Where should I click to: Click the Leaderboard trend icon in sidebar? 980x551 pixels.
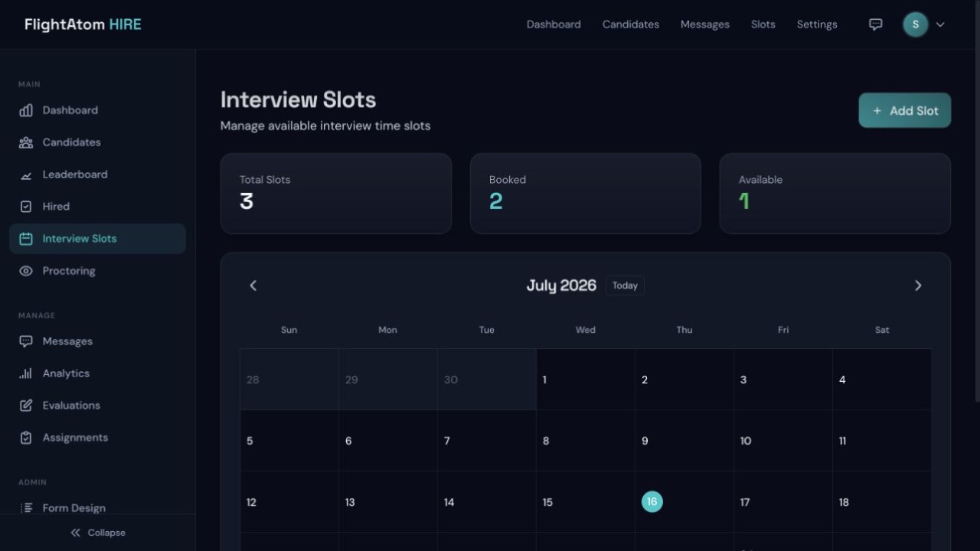[x=26, y=174]
